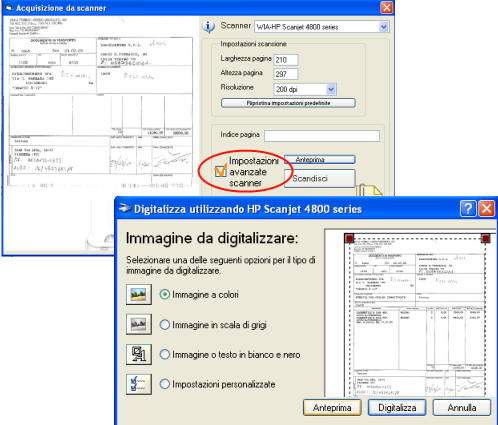Click the blue info icon beside Scanner

209,27
